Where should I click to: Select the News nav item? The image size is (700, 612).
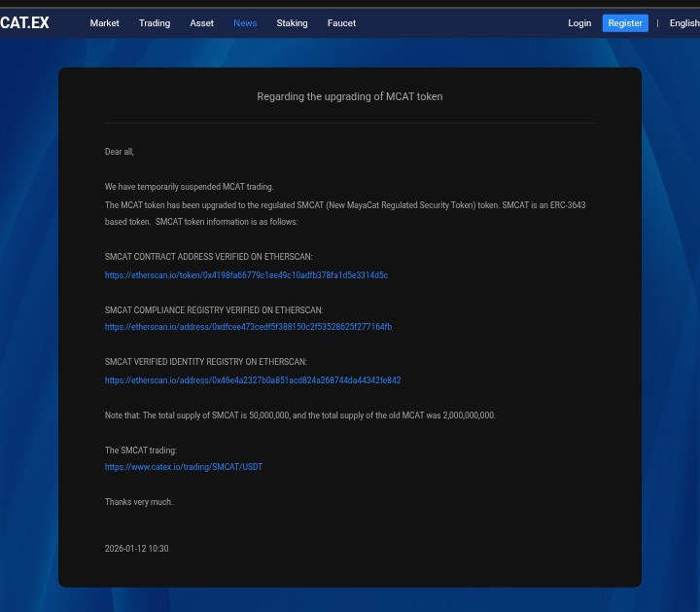point(245,23)
